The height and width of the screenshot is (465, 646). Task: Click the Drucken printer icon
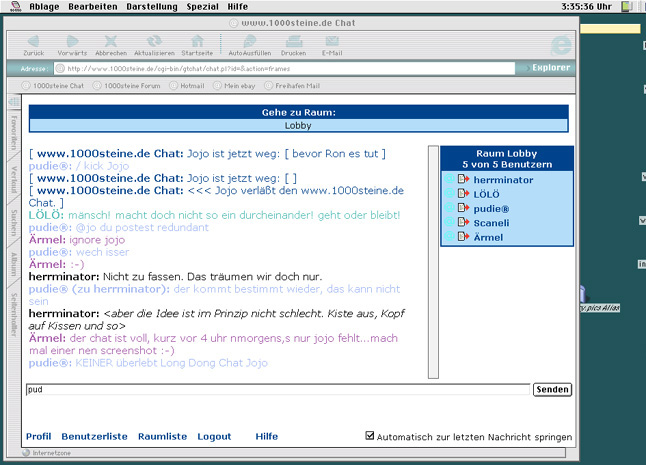[294, 41]
